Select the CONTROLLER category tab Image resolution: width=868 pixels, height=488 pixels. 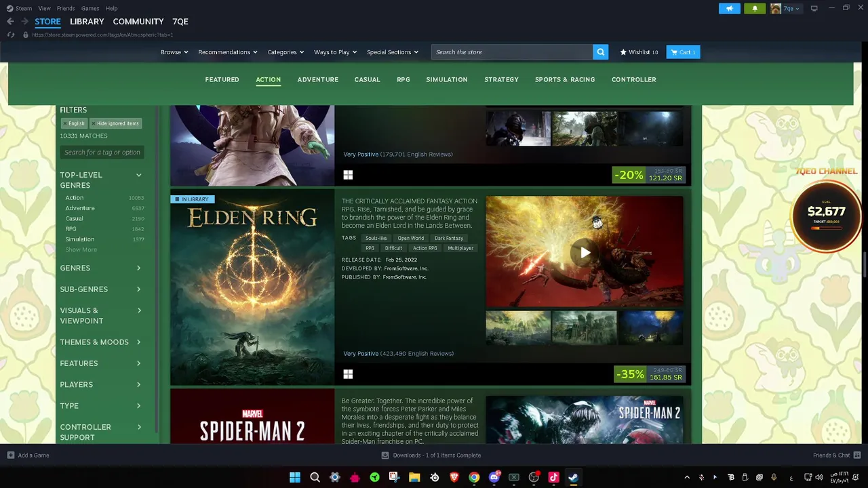(x=634, y=80)
